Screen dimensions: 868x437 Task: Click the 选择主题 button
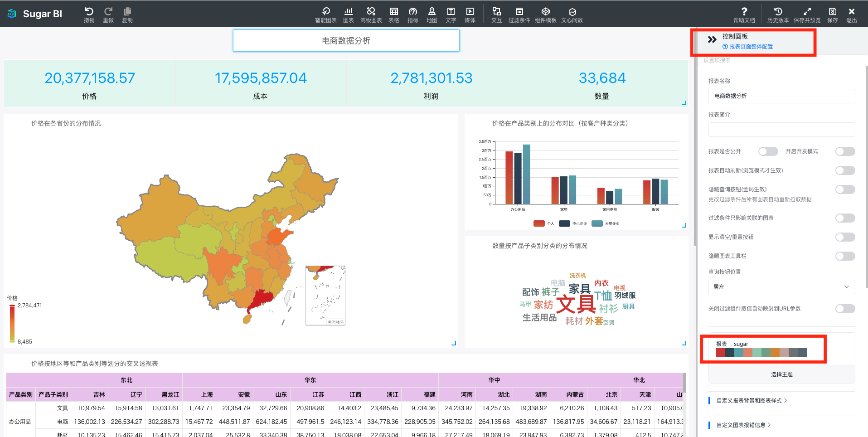pyautogui.click(x=781, y=374)
